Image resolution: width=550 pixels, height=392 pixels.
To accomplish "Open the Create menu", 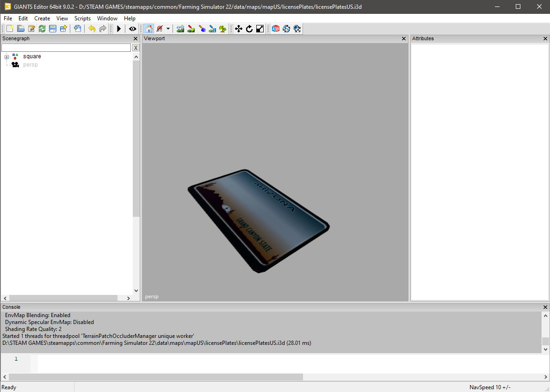I will click(42, 18).
